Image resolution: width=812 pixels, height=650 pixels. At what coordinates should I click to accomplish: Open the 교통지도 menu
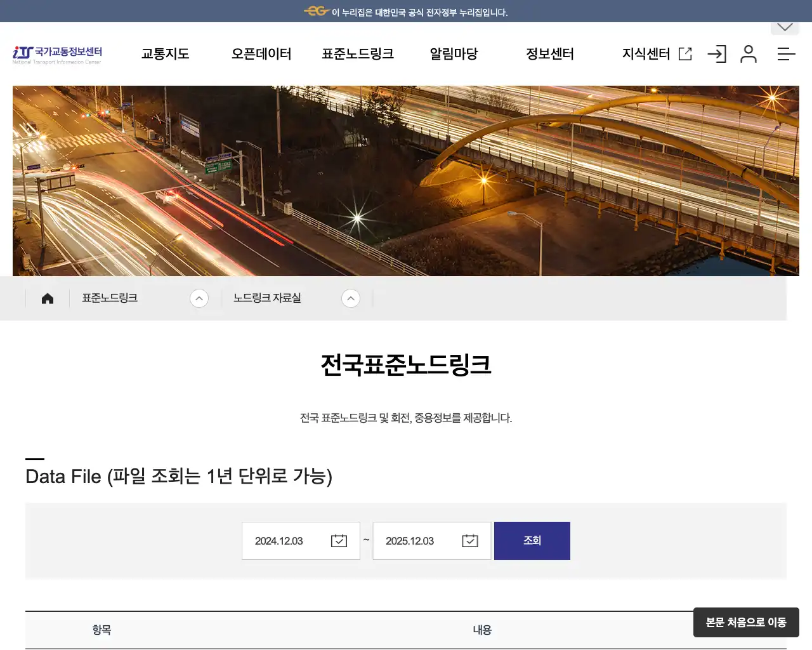click(165, 54)
